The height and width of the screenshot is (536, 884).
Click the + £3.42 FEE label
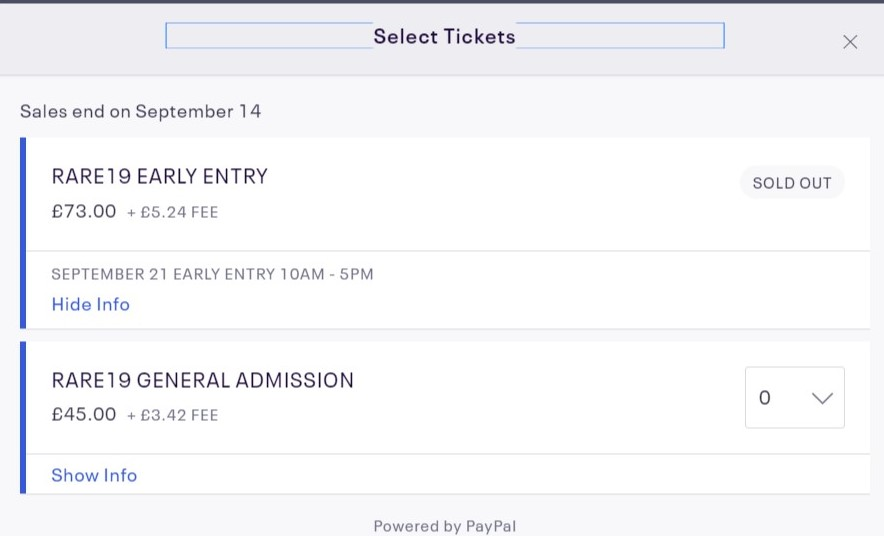click(172, 415)
